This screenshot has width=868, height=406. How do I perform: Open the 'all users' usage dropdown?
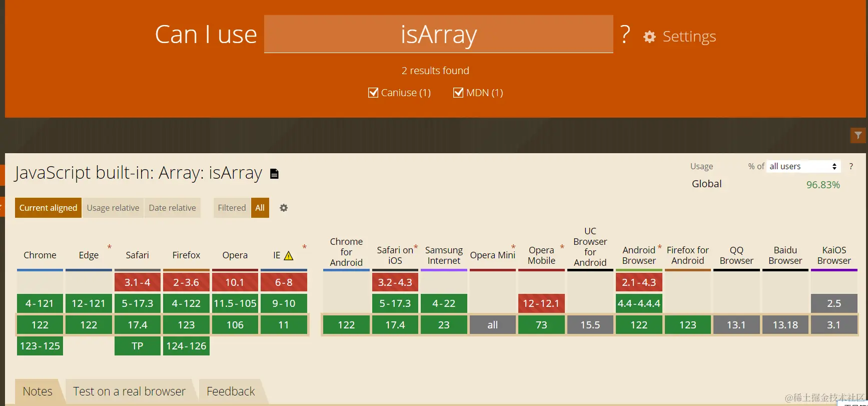click(x=803, y=166)
